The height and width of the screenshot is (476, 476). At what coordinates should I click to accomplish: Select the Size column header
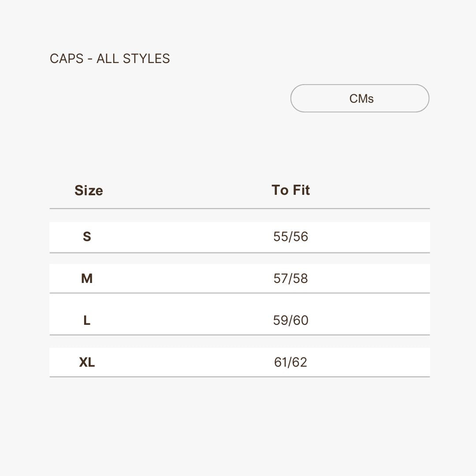tap(89, 190)
